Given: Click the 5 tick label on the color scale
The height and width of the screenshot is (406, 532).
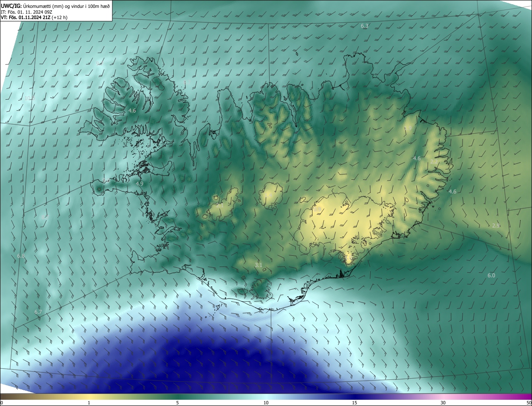Looking at the screenshot, I should (x=177, y=403).
